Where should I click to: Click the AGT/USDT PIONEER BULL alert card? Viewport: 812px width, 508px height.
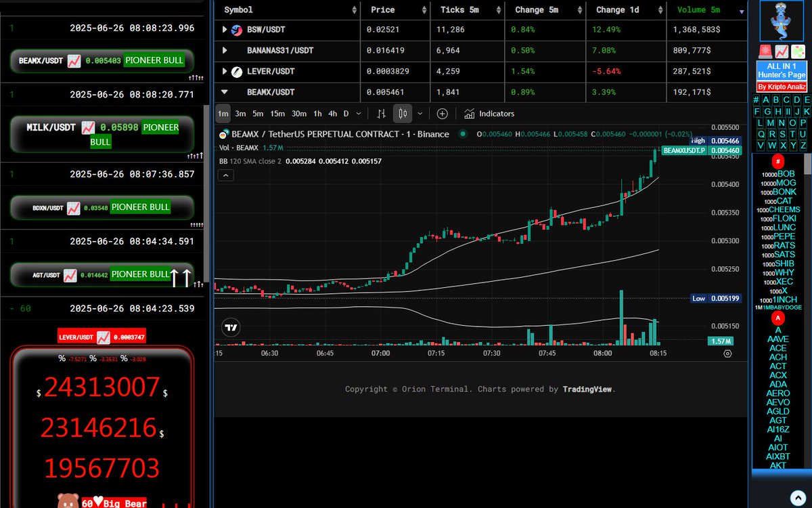pos(102,274)
